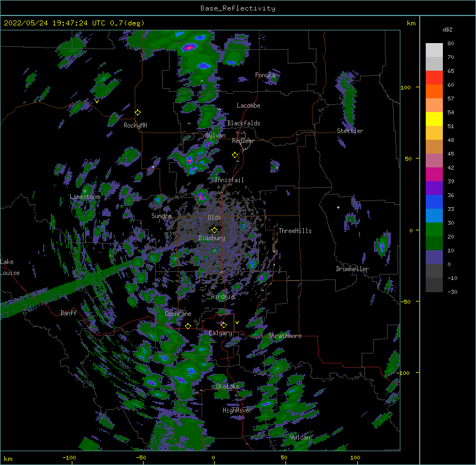Click the -50 tick on the right km axis
Screen dimensions: 476x465
[x=405, y=302]
